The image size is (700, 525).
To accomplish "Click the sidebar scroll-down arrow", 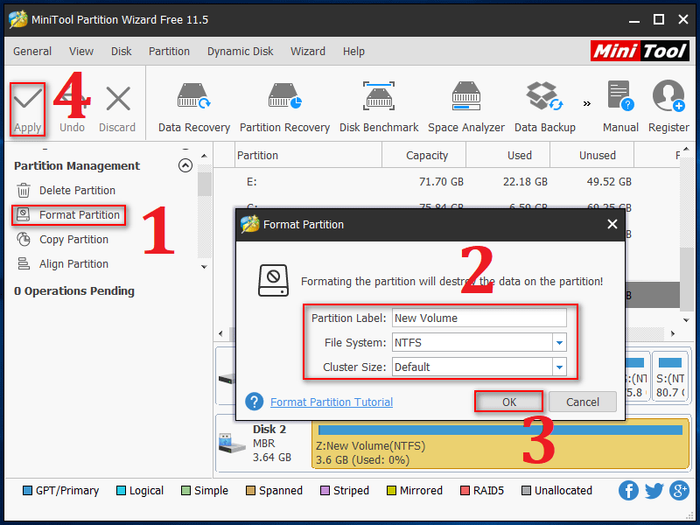I will (204, 267).
